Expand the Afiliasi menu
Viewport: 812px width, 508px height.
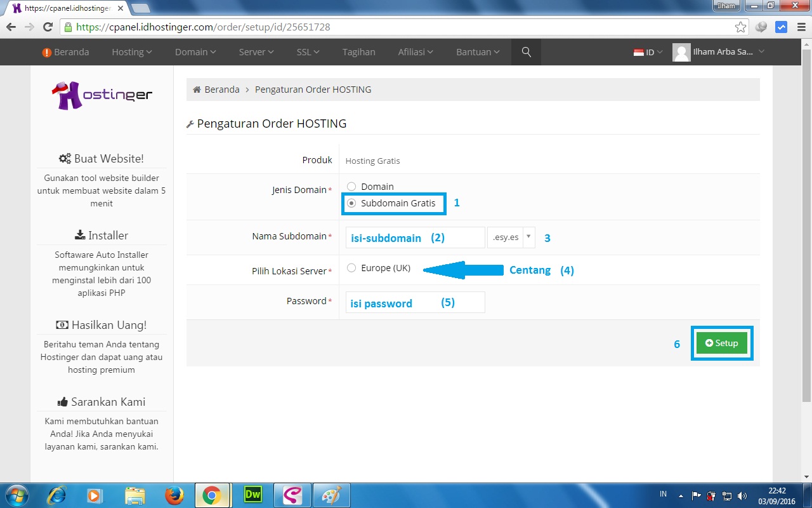pyautogui.click(x=416, y=52)
